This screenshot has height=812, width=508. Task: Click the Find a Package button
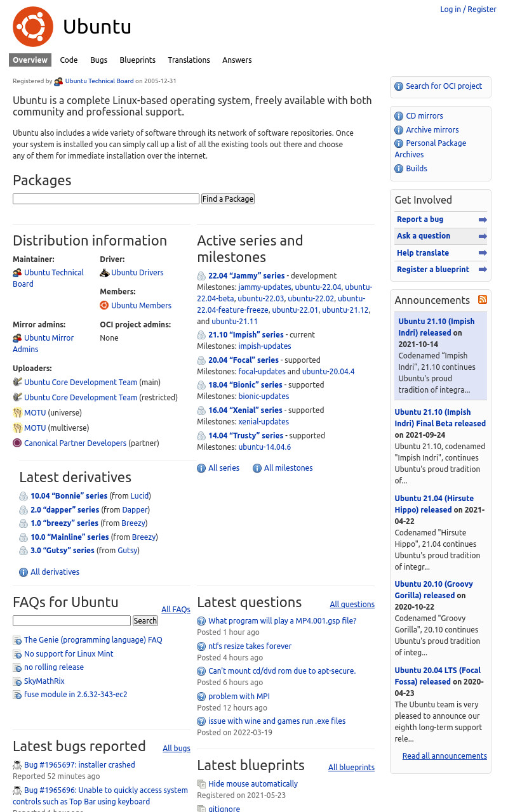(228, 199)
